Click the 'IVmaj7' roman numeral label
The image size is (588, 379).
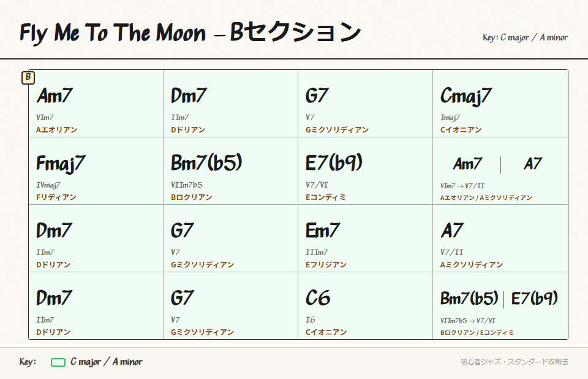48,185
